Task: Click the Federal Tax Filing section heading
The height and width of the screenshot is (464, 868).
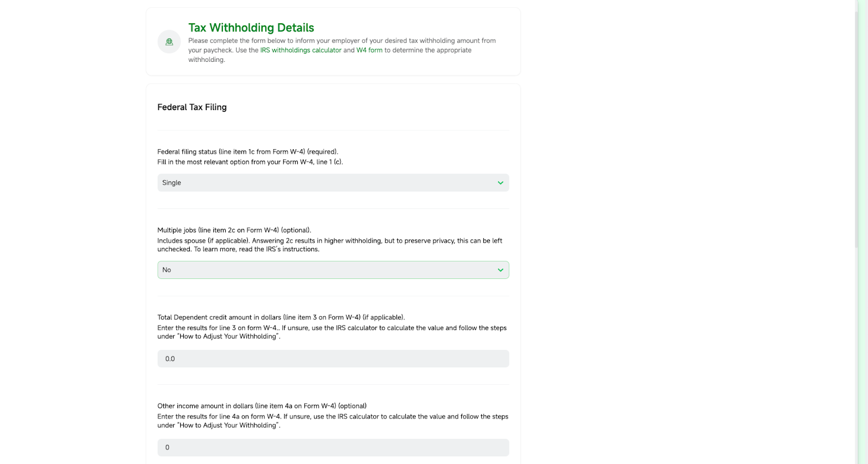Action: tap(192, 107)
